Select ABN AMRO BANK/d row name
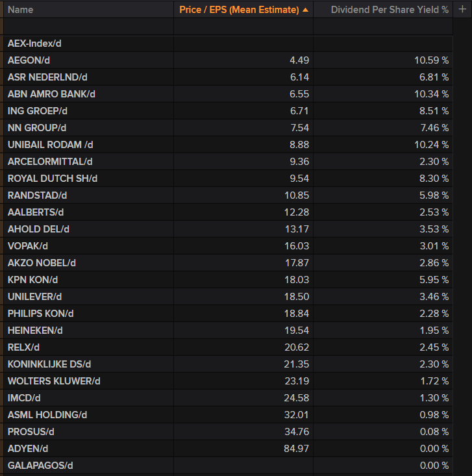The image size is (472, 476). coord(51,94)
